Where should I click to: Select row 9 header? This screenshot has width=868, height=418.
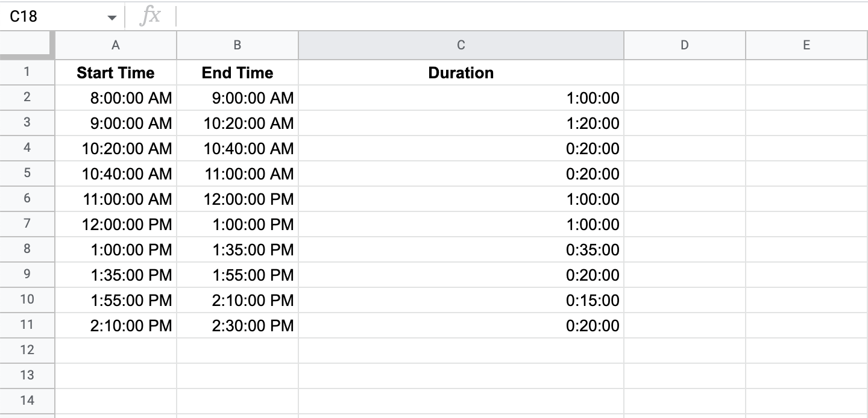point(27,275)
